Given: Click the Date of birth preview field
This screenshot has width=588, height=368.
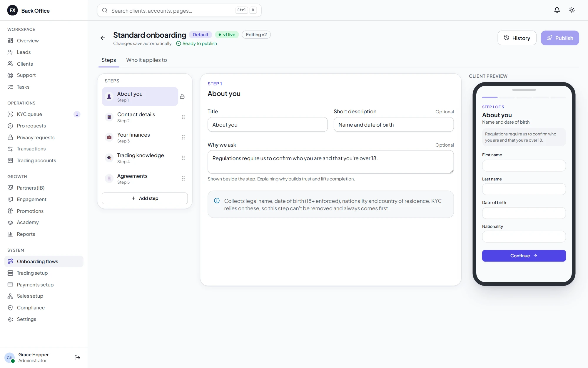Looking at the screenshot, I should (x=524, y=213).
